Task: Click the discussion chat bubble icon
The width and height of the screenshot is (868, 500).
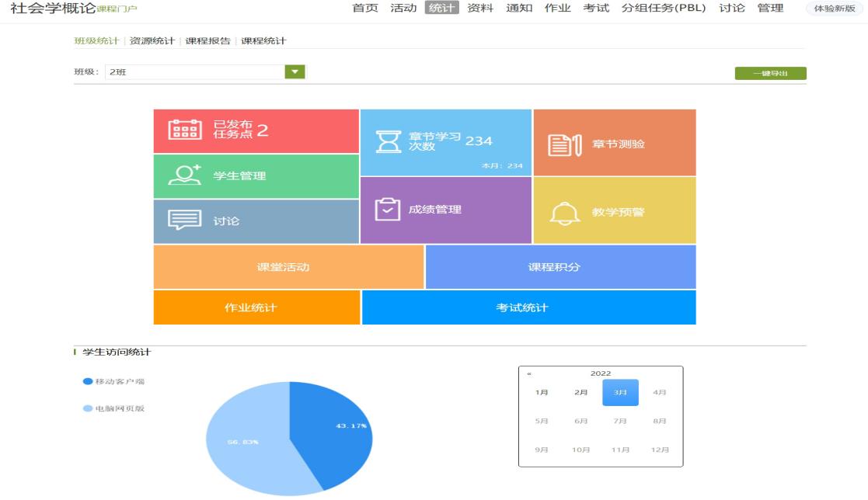Action: (184, 220)
